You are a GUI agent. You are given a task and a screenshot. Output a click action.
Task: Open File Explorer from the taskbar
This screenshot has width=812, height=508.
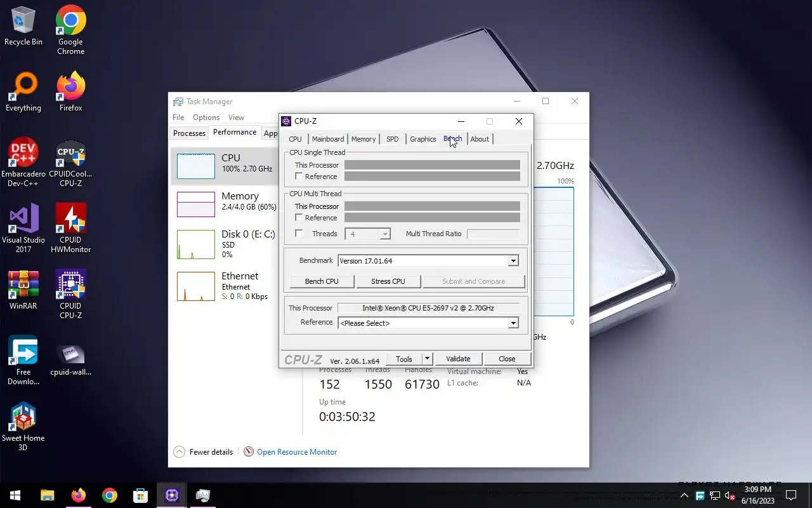point(48,495)
